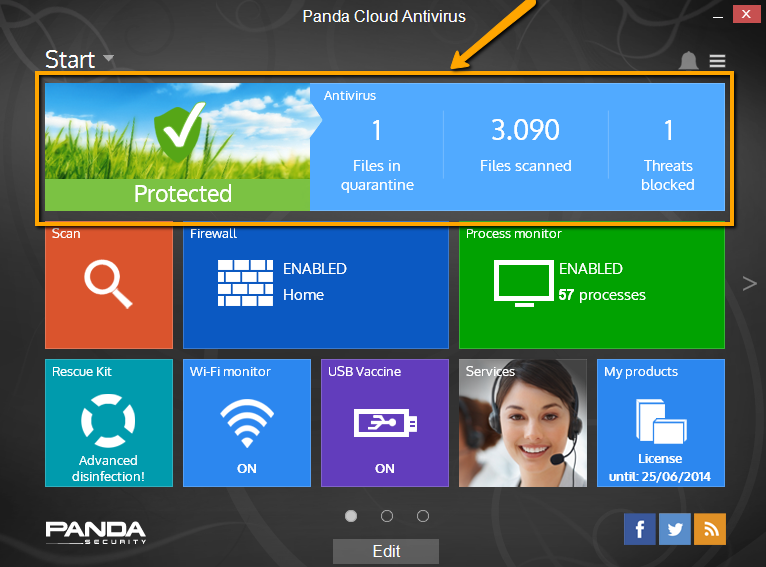The height and width of the screenshot is (567, 766).
Task: Open the hamburger menu icon
Action: (x=717, y=61)
